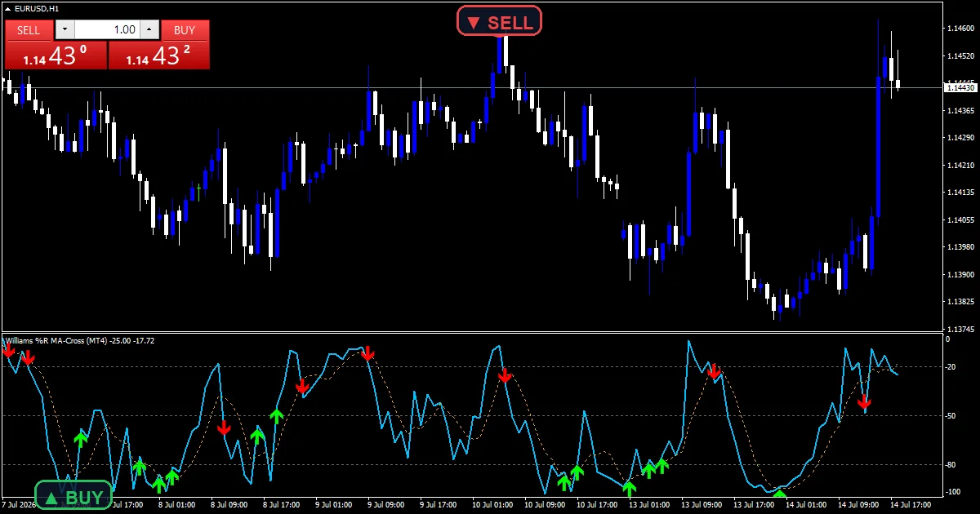
Task: Increase lot volume with up arrow
Action: coord(149,30)
